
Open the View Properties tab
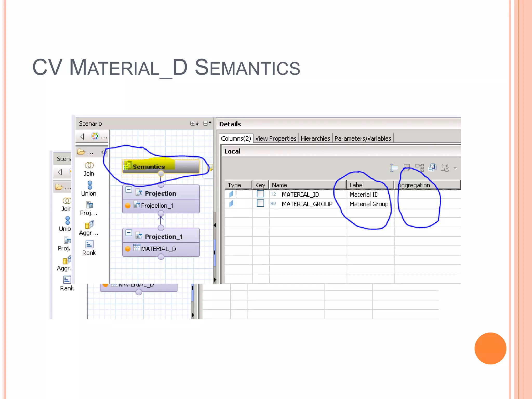pos(276,138)
